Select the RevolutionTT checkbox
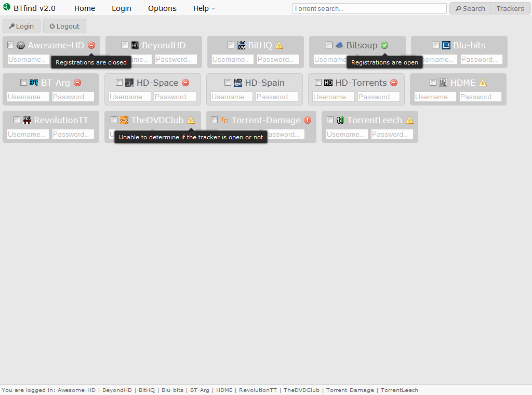This screenshot has height=395, width=532. (16, 120)
